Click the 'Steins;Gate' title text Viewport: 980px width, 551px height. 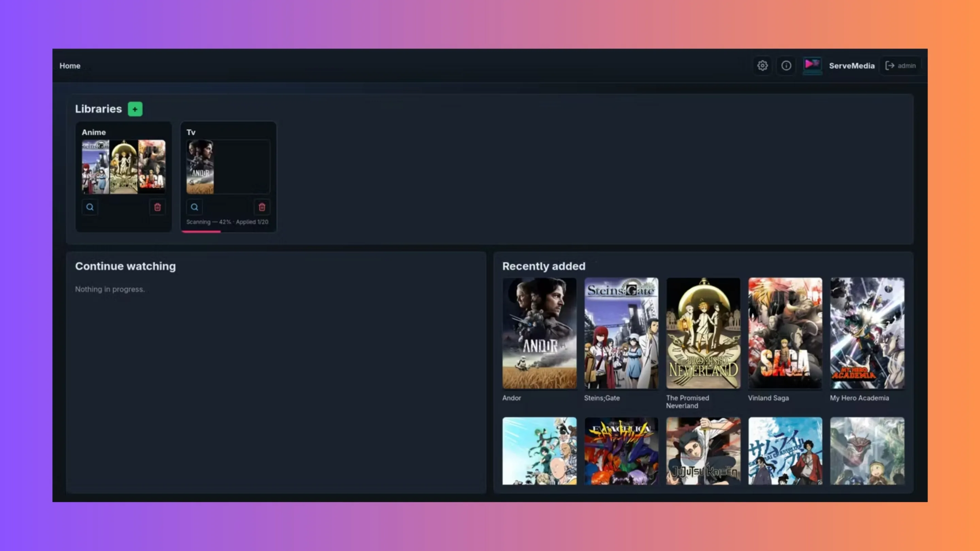pyautogui.click(x=602, y=398)
